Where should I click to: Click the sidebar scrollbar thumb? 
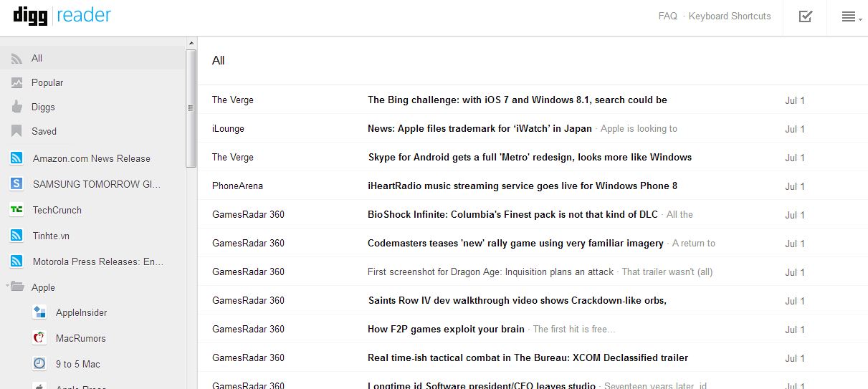pos(191,107)
